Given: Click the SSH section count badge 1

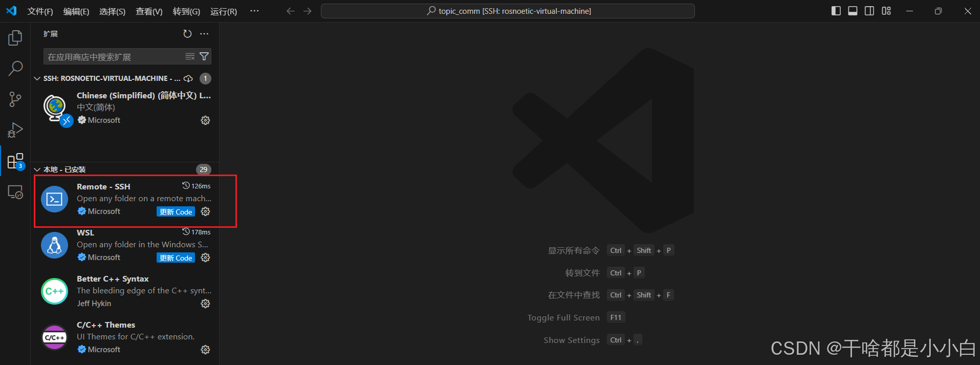Looking at the screenshot, I should [x=205, y=78].
